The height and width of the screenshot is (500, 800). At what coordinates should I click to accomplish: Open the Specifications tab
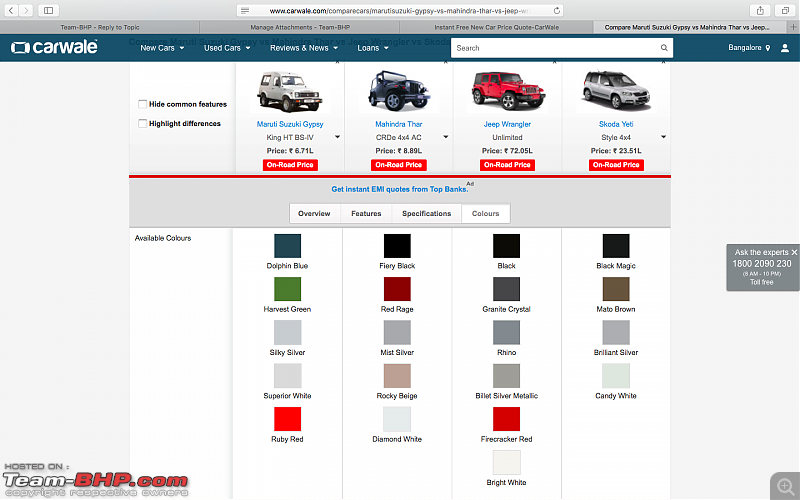coord(427,213)
